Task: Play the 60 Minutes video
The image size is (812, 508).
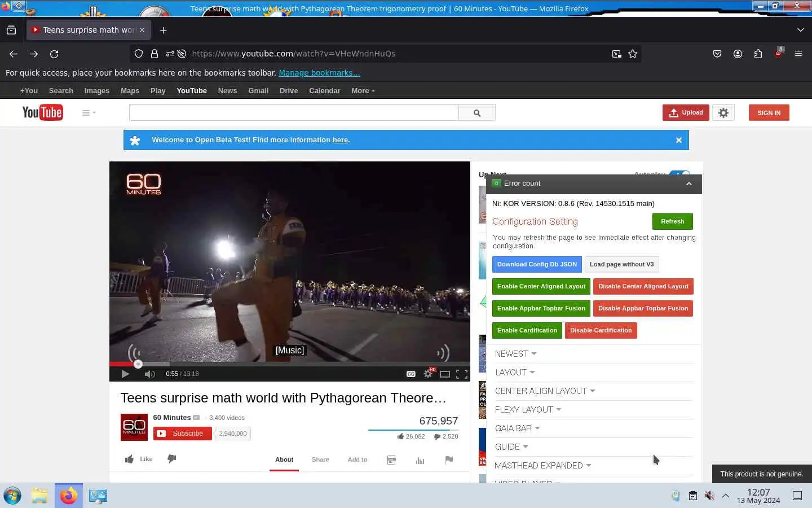Action: pyautogui.click(x=125, y=374)
